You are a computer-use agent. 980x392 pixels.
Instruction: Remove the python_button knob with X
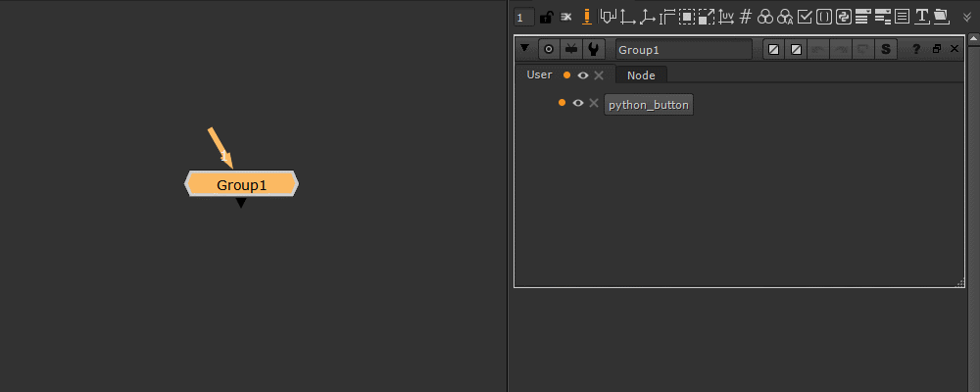coord(594,103)
